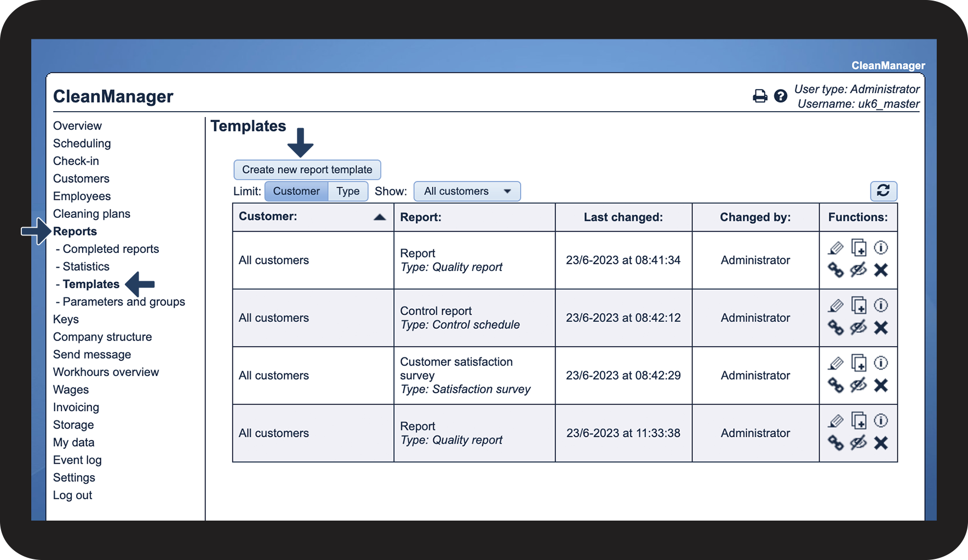Screen dimensions: 968x560
Task: Go to Scheduling in the sidebar
Action: click(x=82, y=143)
